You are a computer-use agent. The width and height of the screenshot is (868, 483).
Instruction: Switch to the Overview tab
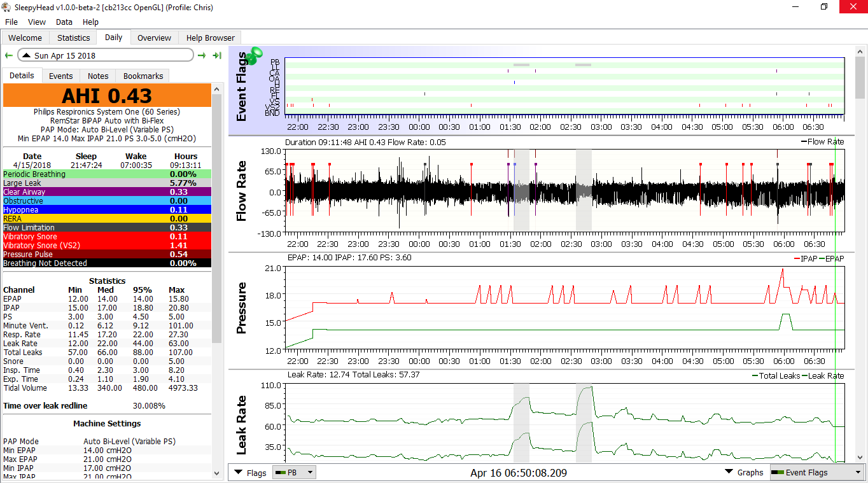coord(155,38)
